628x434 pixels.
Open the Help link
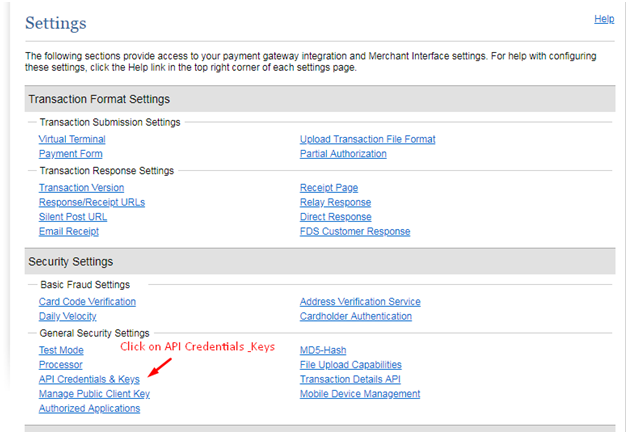[604, 19]
